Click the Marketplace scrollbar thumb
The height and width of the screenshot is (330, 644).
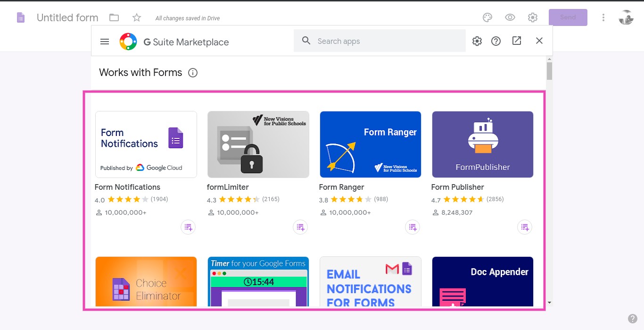tap(549, 71)
